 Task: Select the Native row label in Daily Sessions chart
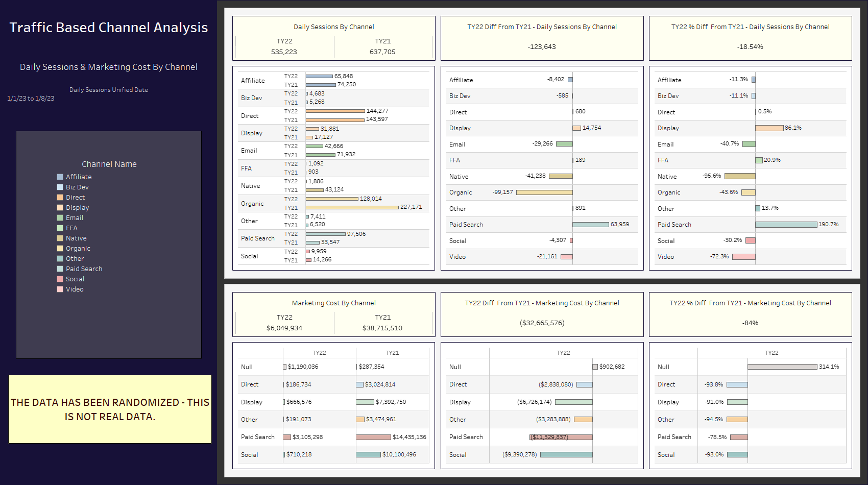pyautogui.click(x=250, y=186)
